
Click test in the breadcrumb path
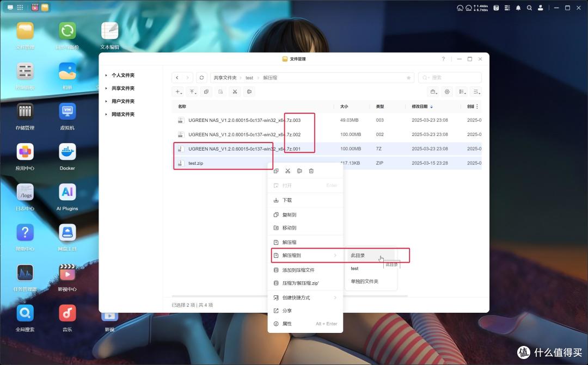[x=249, y=78]
